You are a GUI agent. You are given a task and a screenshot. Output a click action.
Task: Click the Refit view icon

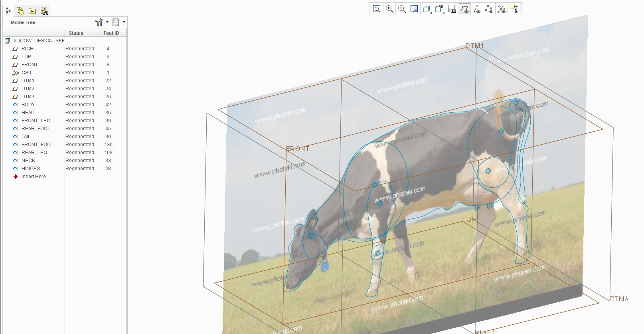[377, 9]
